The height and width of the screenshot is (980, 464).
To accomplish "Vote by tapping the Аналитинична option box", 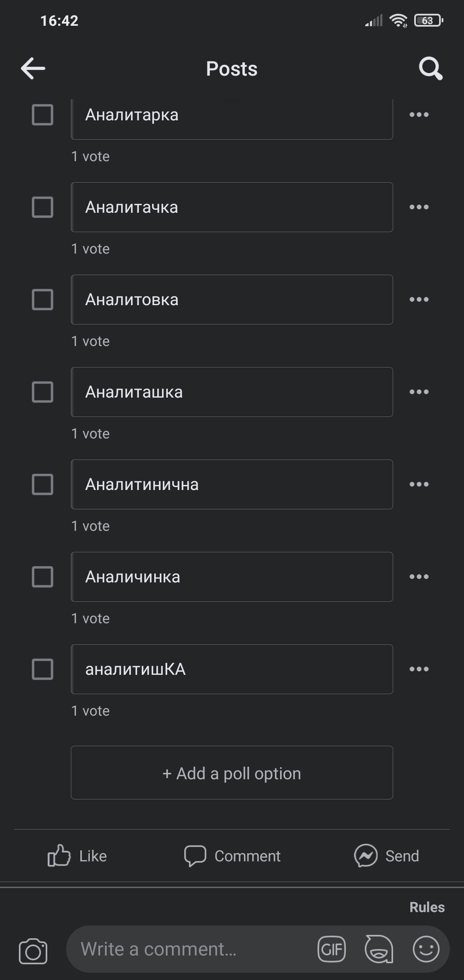I will click(232, 484).
